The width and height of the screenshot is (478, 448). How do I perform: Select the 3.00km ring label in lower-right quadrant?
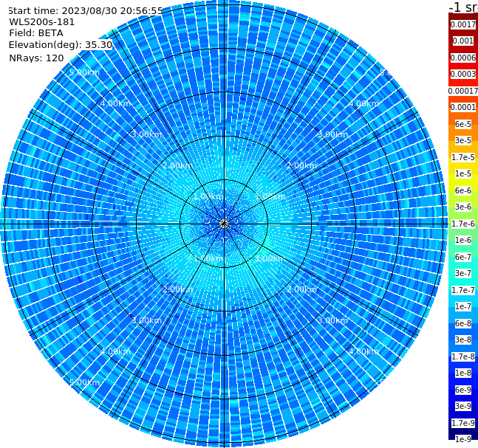(x=332, y=320)
